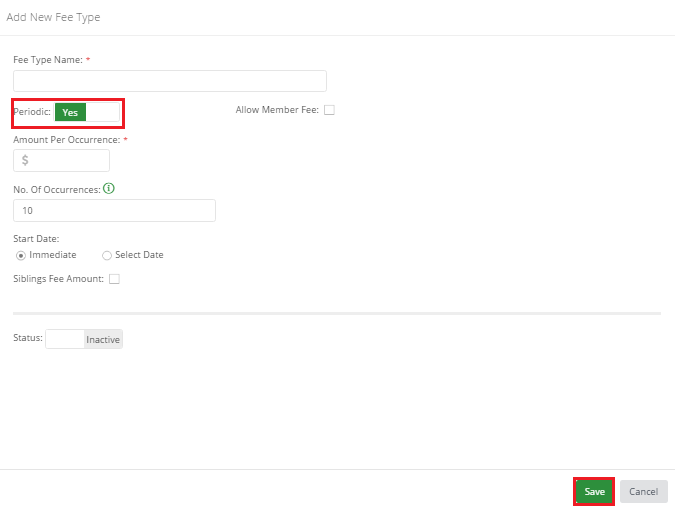675x508 pixels.
Task: Click the Start Date label
Action: click(36, 239)
